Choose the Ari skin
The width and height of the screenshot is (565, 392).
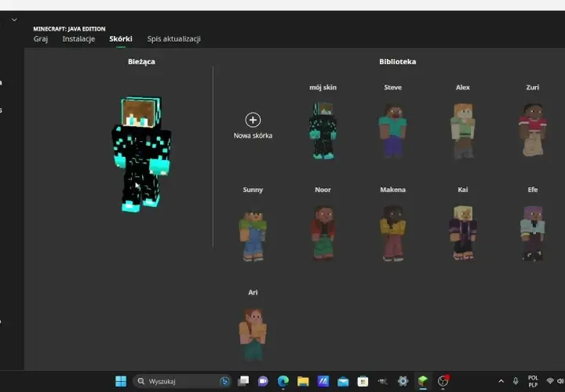pyautogui.click(x=253, y=334)
